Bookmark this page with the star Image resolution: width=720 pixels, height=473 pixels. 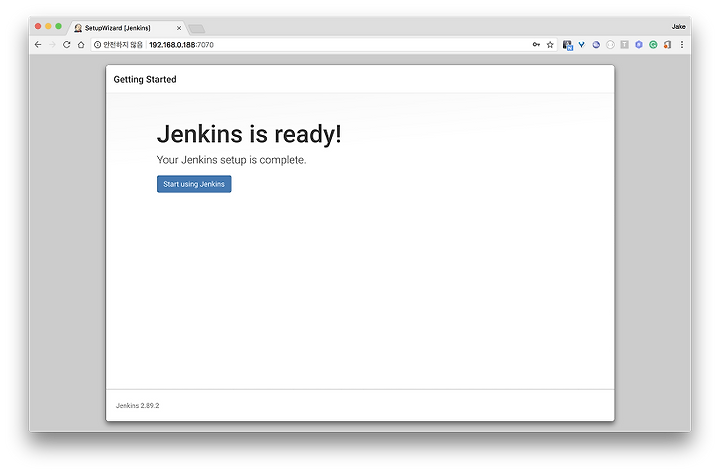click(x=550, y=45)
